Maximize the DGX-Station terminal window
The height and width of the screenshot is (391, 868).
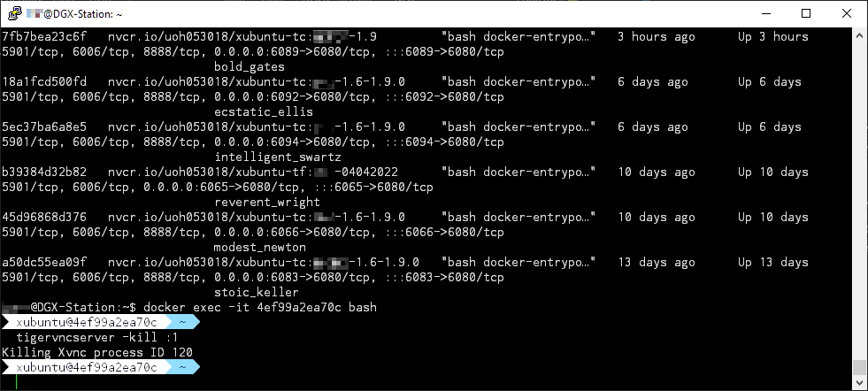(805, 14)
